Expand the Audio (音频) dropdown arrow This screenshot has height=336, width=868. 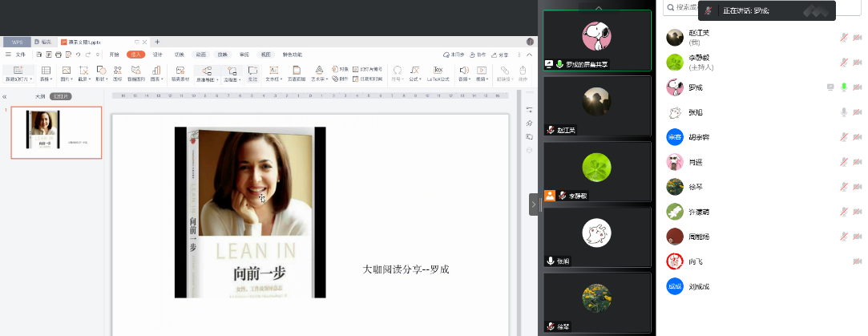470,79
